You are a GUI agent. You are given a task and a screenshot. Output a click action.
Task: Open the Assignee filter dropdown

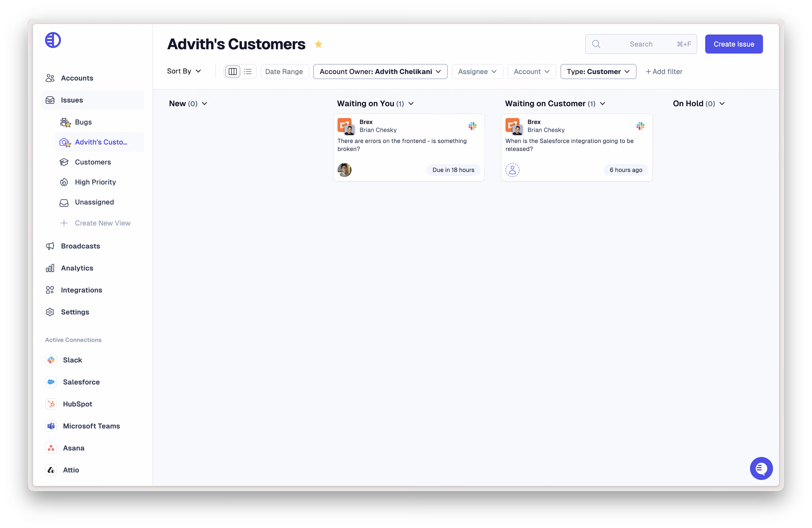(x=477, y=72)
